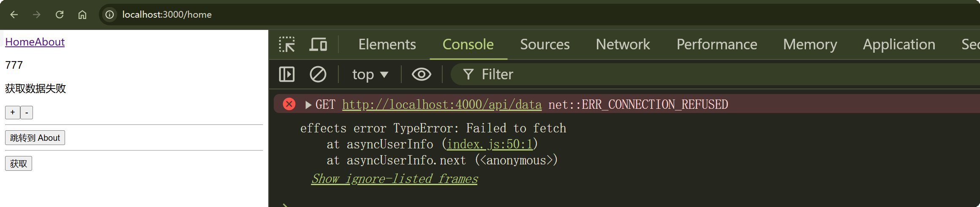Click the 跳转到 About button
980x207 pixels.
tap(35, 138)
